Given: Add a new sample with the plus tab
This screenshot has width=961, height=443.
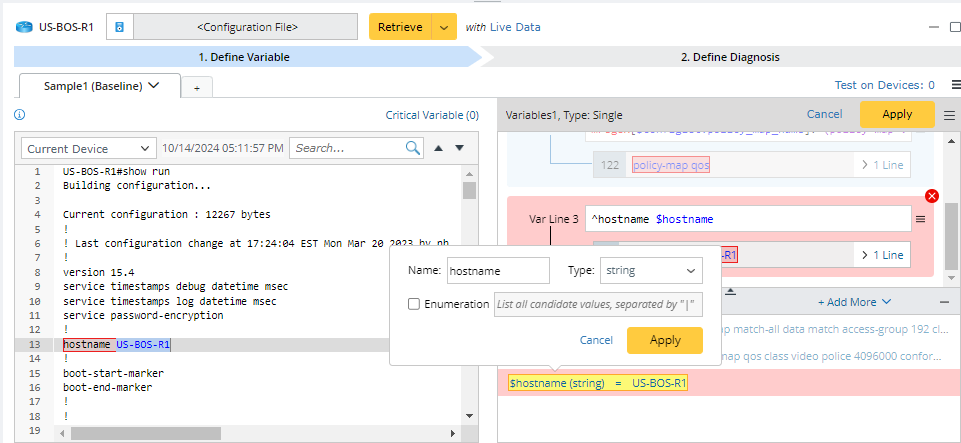Looking at the screenshot, I should tap(196, 88).
